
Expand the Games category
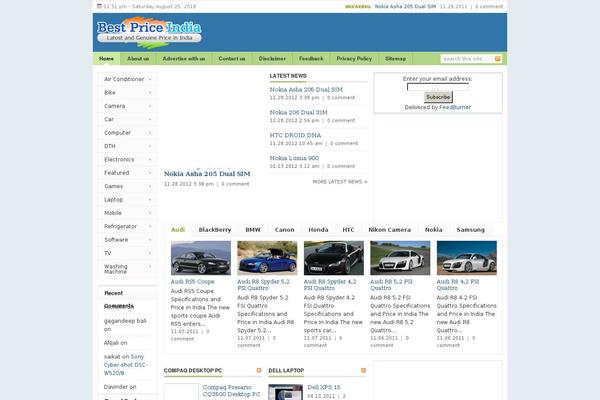(127, 186)
